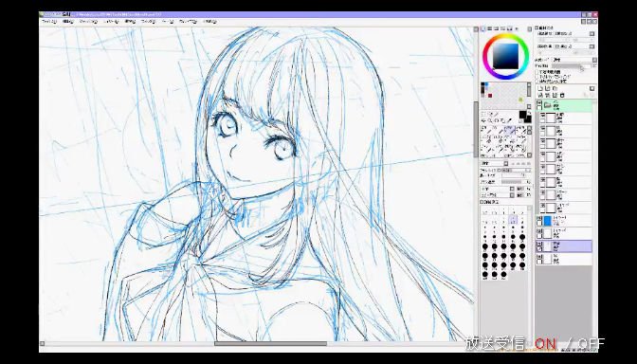Toggle the paper texture panel checkbox
The image size is (637, 364).
[536, 28]
